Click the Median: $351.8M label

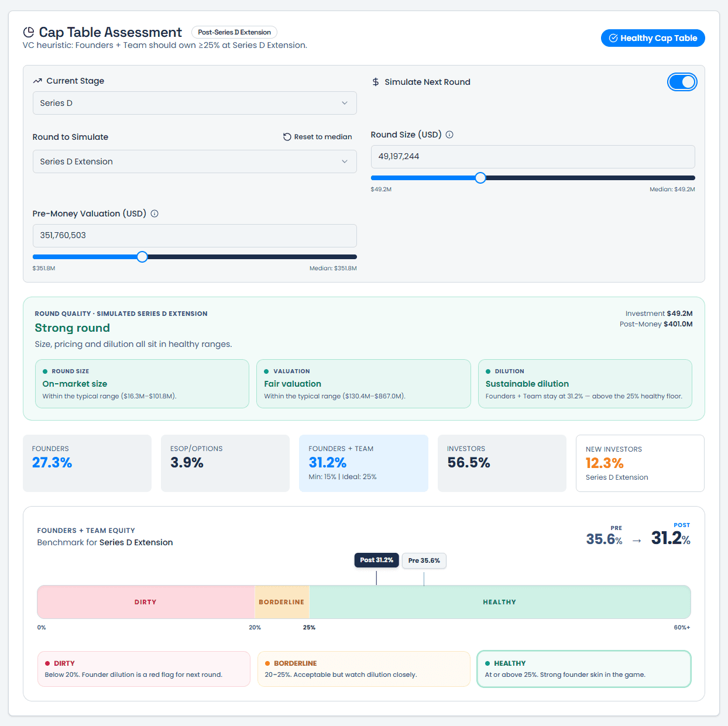pos(333,269)
